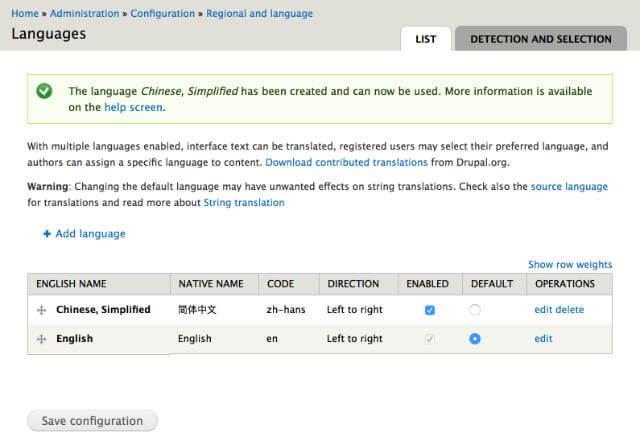The height and width of the screenshot is (441, 640).
Task: Click the 简体中文 native name cell
Action: click(x=197, y=310)
